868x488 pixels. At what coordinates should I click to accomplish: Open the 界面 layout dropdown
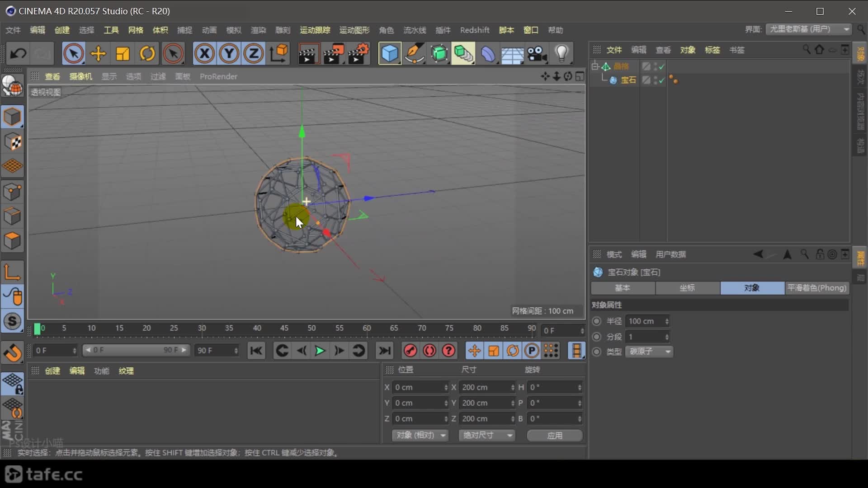point(809,29)
